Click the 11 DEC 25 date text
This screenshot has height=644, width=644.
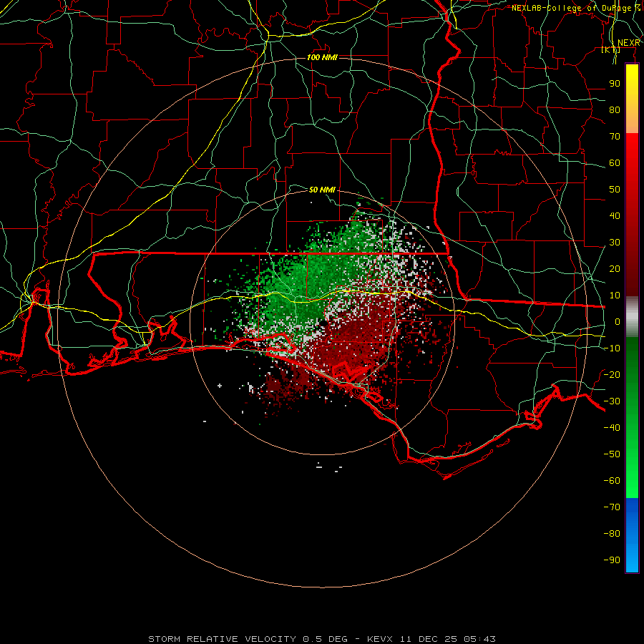click(x=429, y=639)
